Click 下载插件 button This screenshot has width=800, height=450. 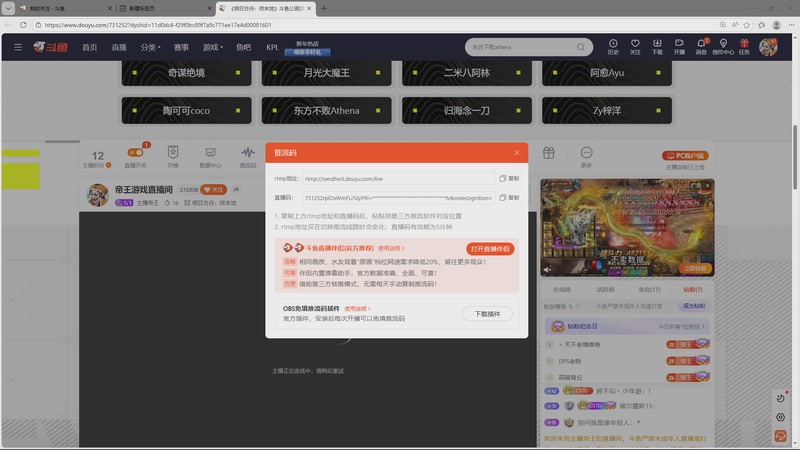pyautogui.click(x=487, y=314)
